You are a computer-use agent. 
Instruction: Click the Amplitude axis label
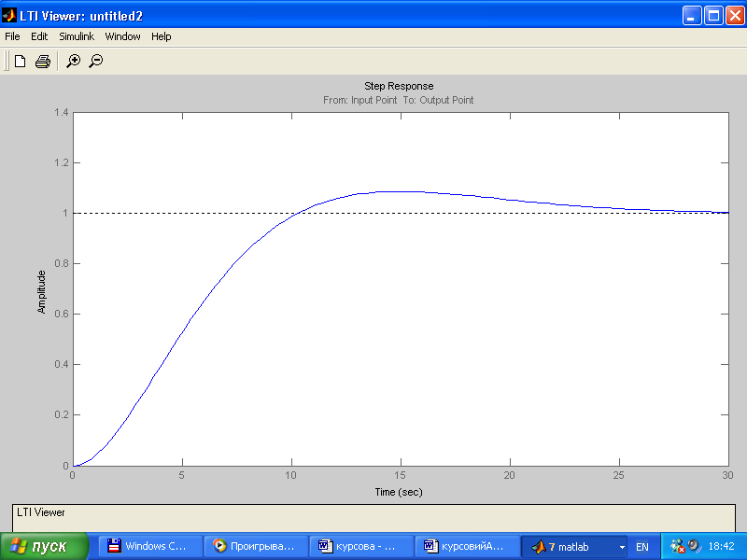[x=41, y=292]
